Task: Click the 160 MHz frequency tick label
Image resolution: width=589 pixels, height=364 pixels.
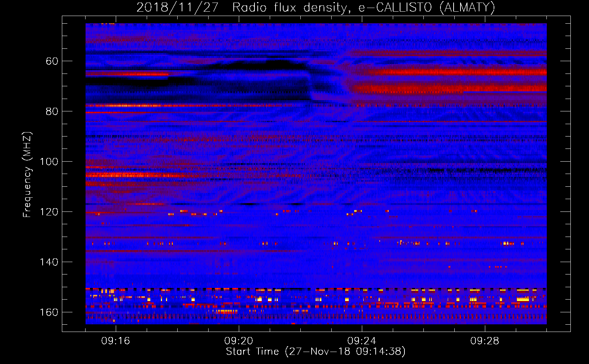Action: (x=49, y=312)
